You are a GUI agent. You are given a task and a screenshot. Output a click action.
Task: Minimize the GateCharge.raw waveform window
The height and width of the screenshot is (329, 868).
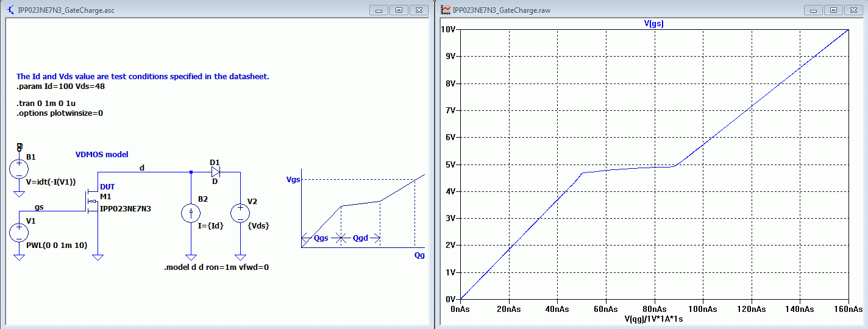pyautogui.click(x=813, y=10)
